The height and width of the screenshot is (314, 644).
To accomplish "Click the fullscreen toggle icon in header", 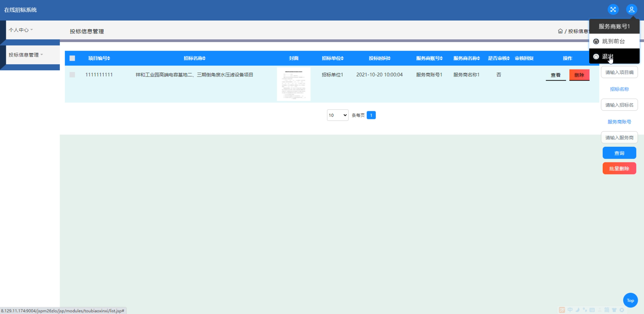I will click(613, 9).
